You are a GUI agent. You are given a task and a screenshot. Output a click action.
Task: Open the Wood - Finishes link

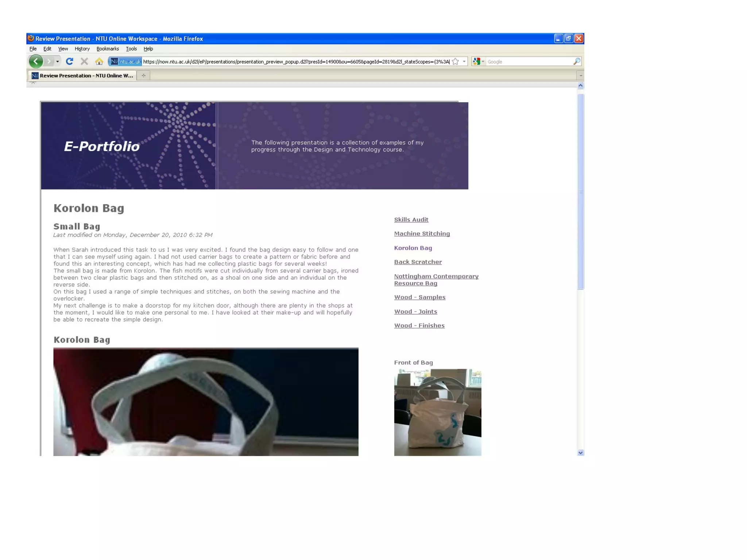tap(419, 326)
